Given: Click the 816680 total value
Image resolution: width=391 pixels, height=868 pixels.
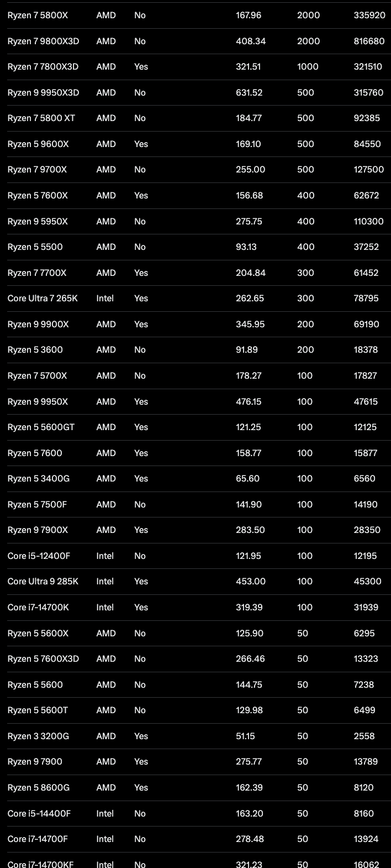Looking at the screenshot, I should 369,41.
